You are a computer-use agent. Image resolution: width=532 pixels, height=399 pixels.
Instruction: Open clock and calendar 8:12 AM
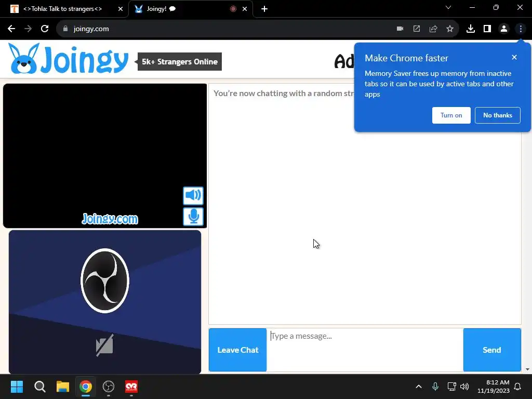pyautogui.click(x=494, y=387)
